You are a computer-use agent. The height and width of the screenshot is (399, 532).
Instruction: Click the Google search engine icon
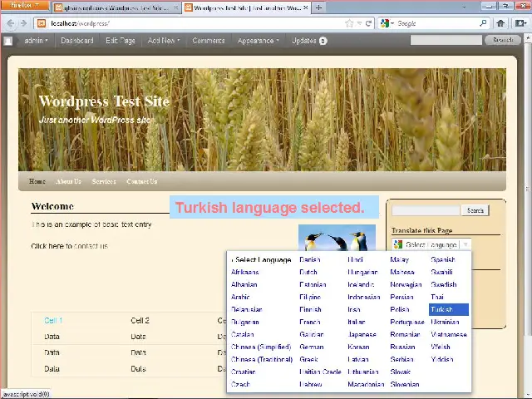pos(384,23)
